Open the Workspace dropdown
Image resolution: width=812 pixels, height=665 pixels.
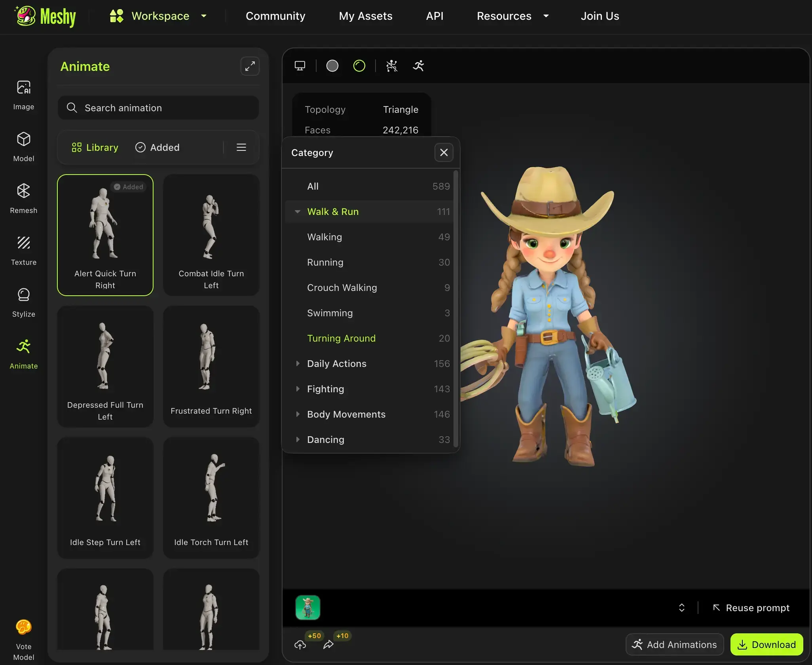[160, 16]
